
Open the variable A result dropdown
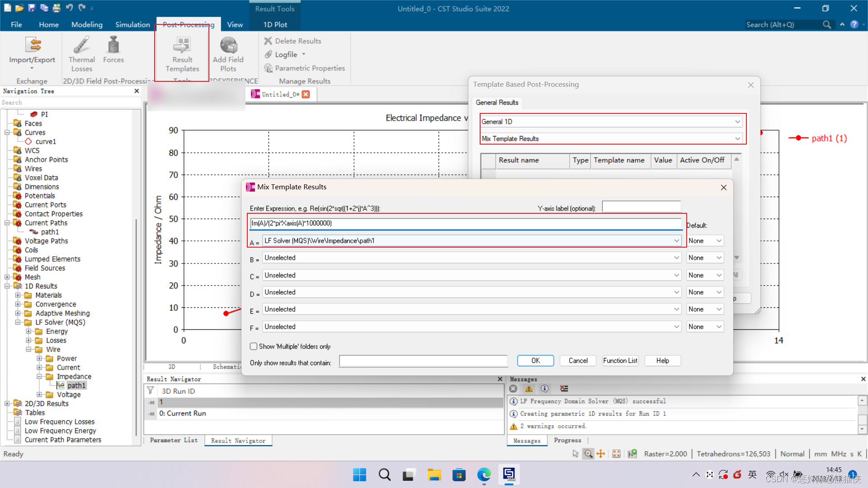coord(676,241)
